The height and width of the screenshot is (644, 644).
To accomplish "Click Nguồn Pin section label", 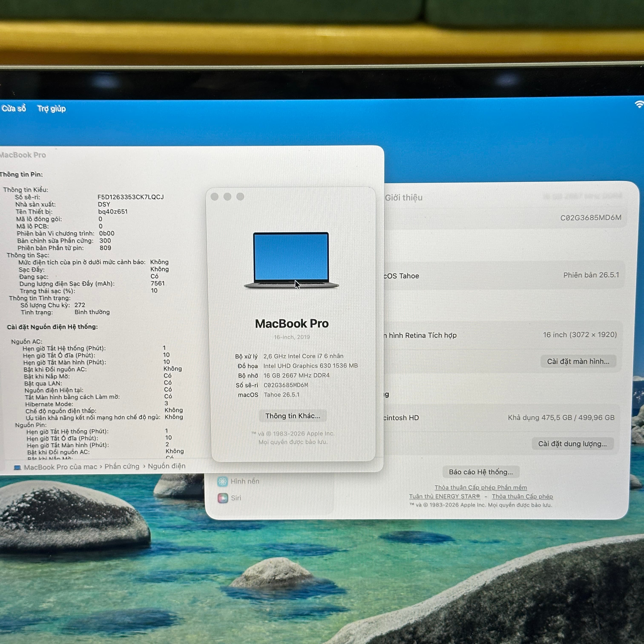I will (x=31, y=425).
